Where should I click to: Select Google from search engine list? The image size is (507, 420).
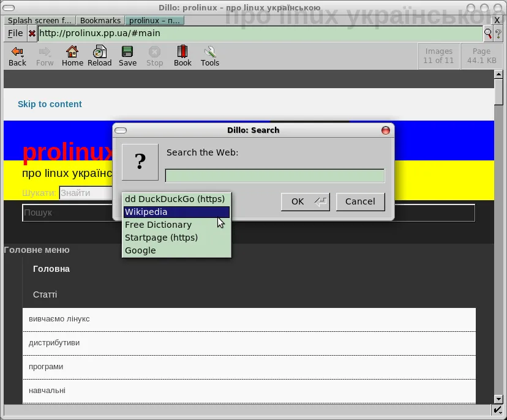pos(176,250)
